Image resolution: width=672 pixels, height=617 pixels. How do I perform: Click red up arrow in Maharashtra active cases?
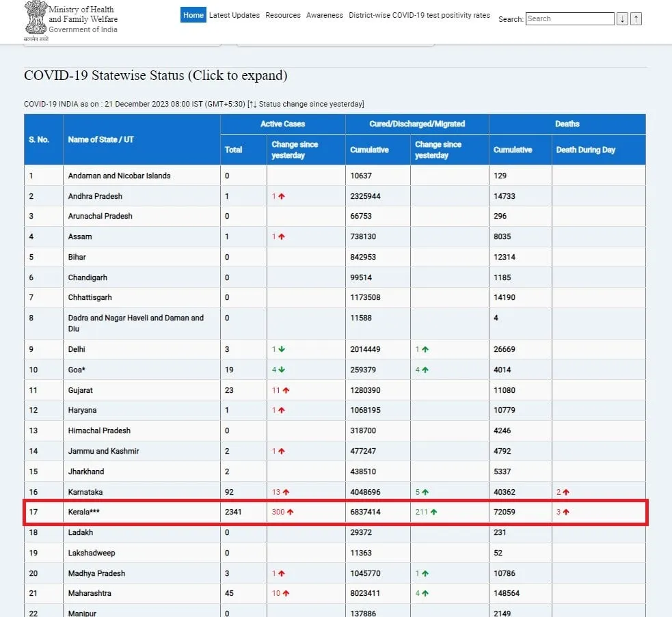click(286, 594)
